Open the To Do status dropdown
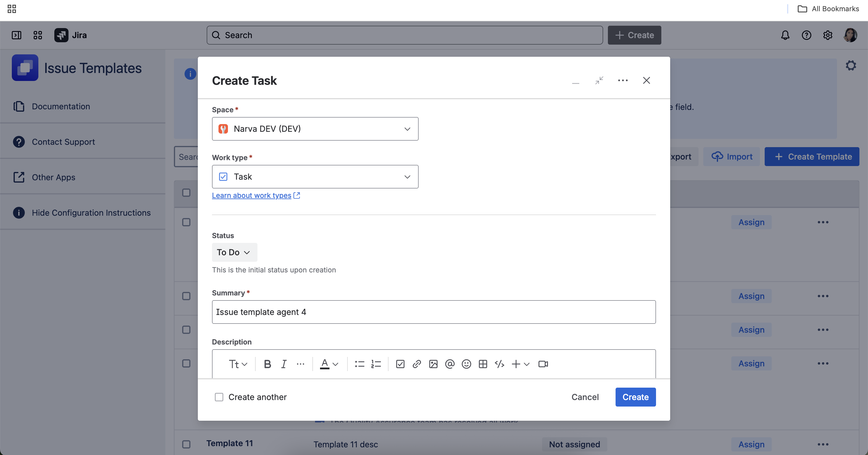868x455 pixels. click(234, 252)
